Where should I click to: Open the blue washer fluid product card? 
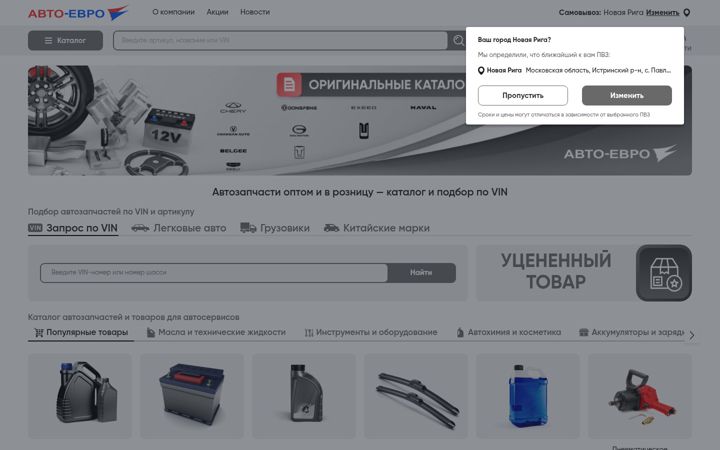(528, 396)
